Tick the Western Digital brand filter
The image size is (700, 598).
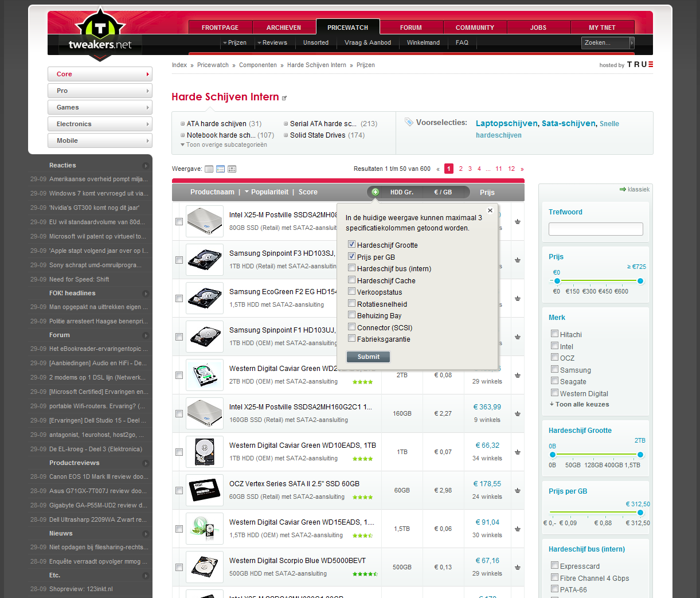click(554, 393)
